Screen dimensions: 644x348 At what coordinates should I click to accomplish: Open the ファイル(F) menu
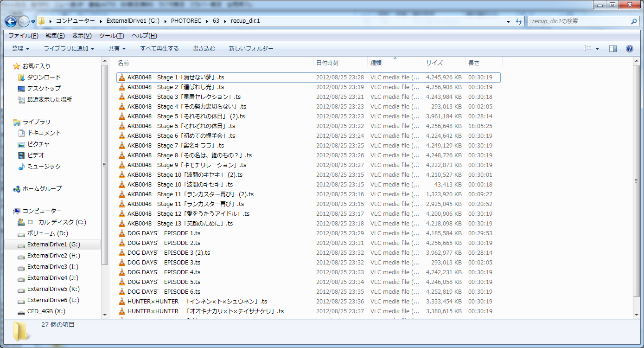click(x=23, y=36)
